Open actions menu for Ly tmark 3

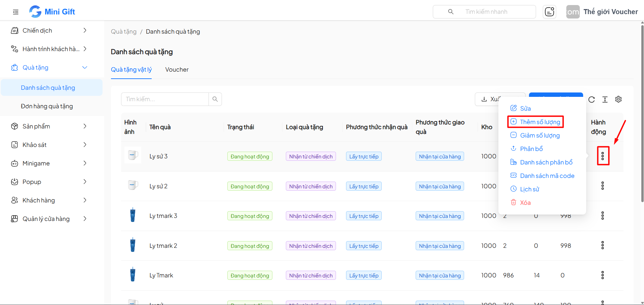(603, 216)
